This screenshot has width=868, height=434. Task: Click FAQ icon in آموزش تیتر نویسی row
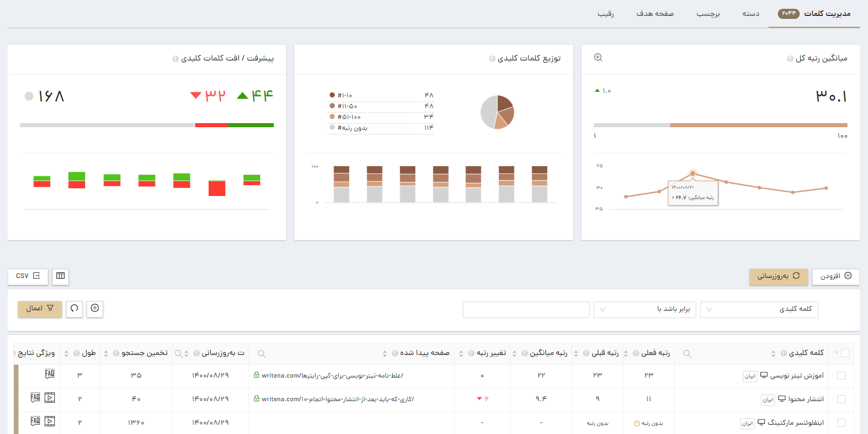coord(50,374)
